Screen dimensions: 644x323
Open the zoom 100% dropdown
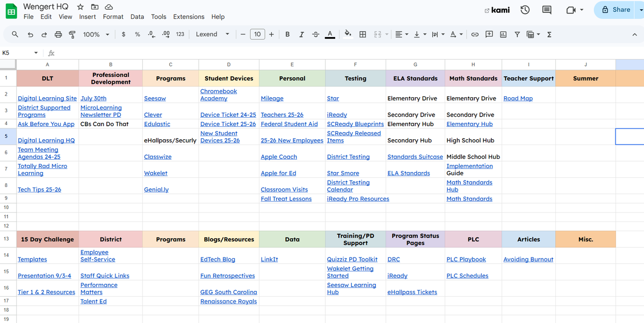pyautogui.click(x=96, y=34)
